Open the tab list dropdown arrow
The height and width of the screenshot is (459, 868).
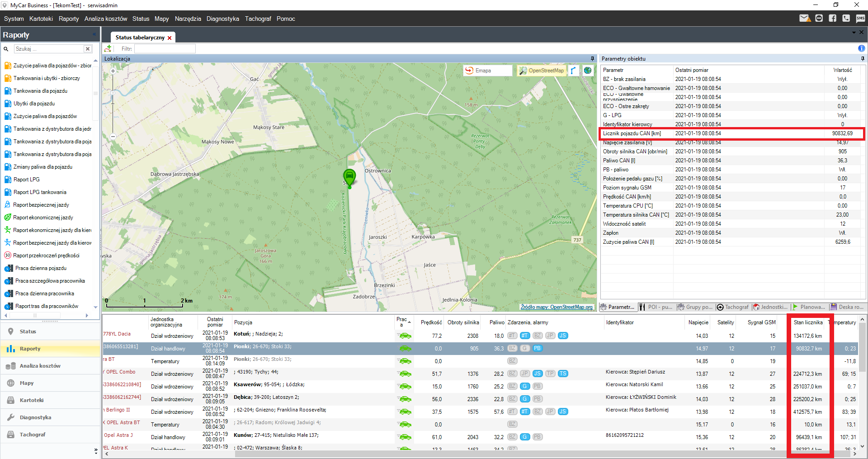tap(854, 33)
